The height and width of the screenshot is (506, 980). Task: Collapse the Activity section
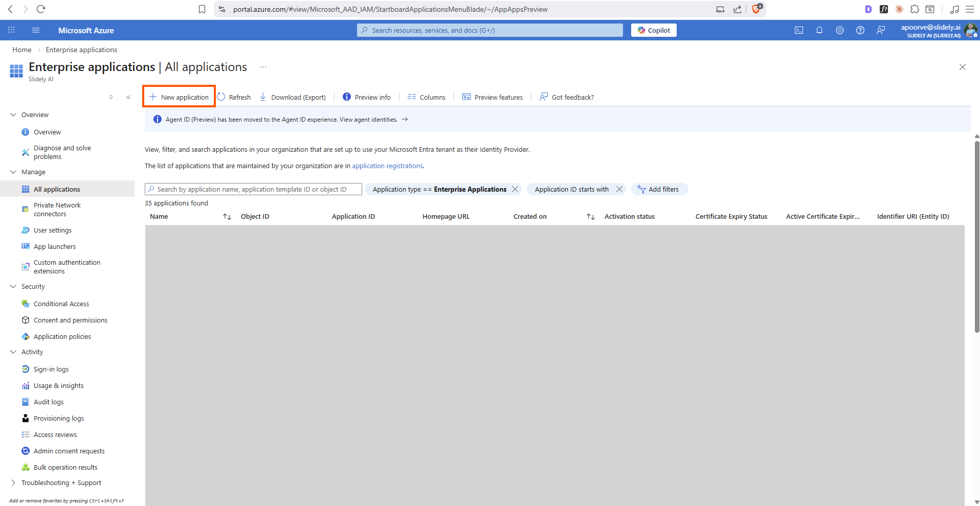pyautogui.click(x=13, y=352)
